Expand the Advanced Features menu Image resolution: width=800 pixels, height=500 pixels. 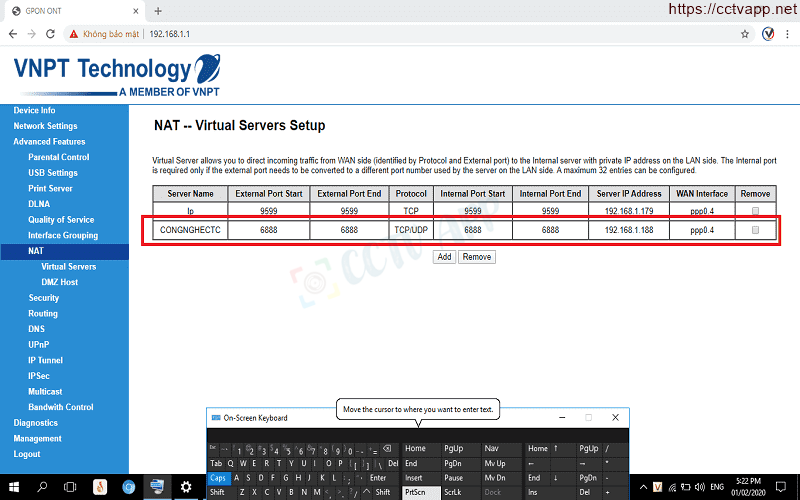click(49, 142)
